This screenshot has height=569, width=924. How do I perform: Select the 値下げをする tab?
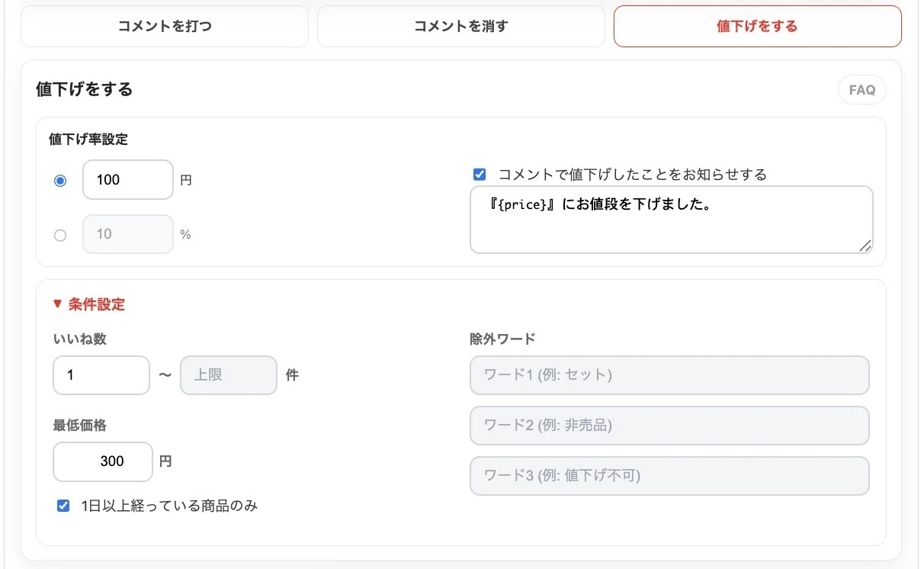pos(757,27)
